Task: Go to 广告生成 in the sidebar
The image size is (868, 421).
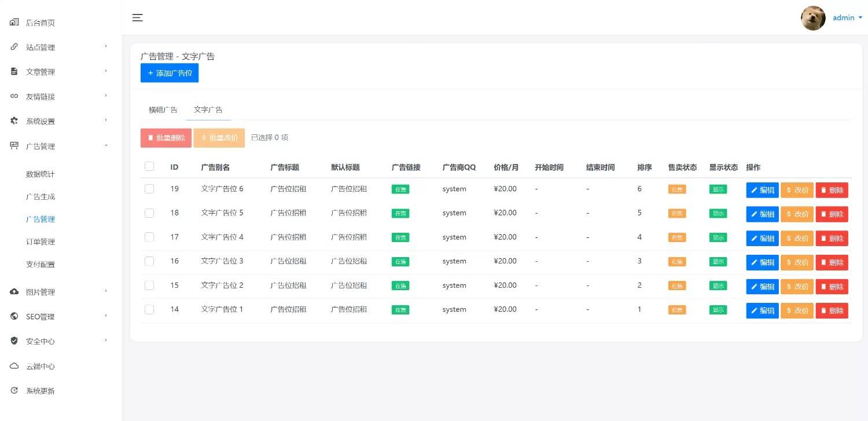Action: (x=41, y=197)
